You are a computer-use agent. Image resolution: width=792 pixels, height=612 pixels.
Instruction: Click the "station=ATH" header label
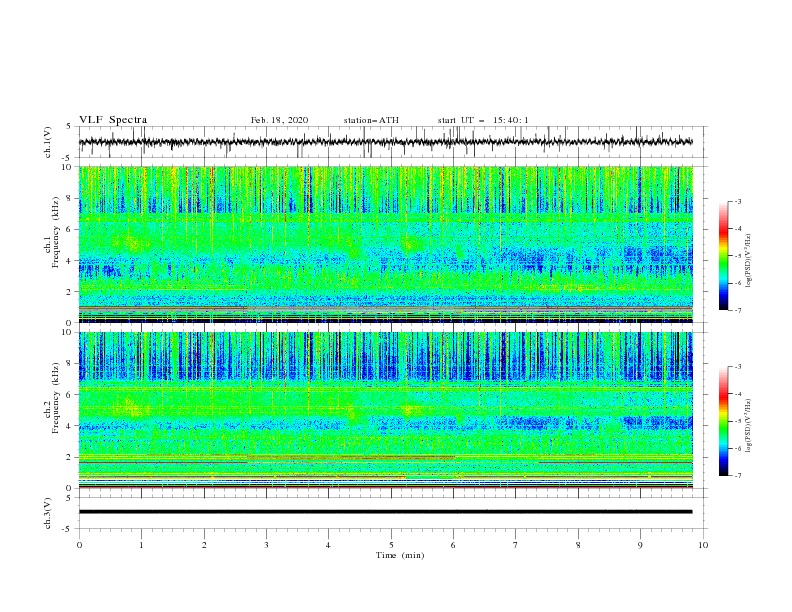[371, 120]
